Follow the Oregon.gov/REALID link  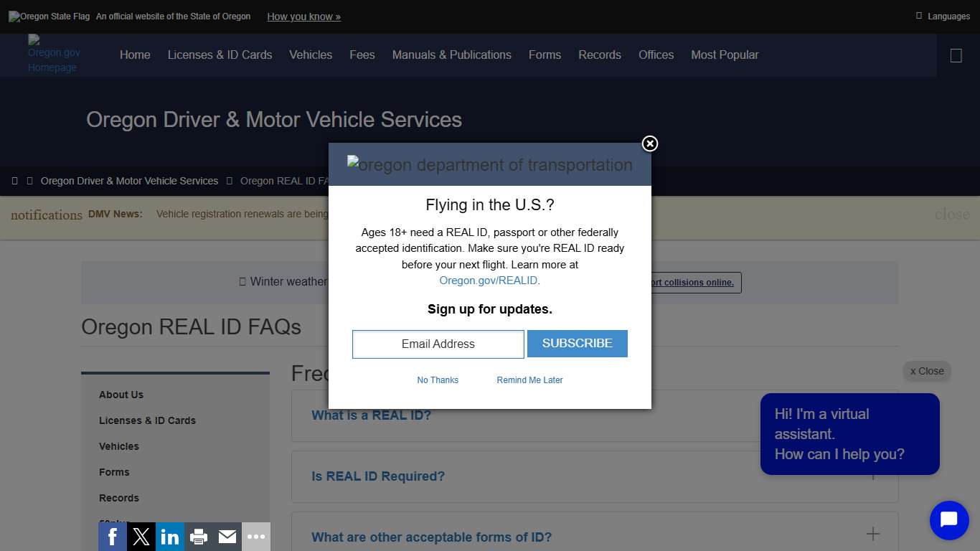[x=488, y=281]
